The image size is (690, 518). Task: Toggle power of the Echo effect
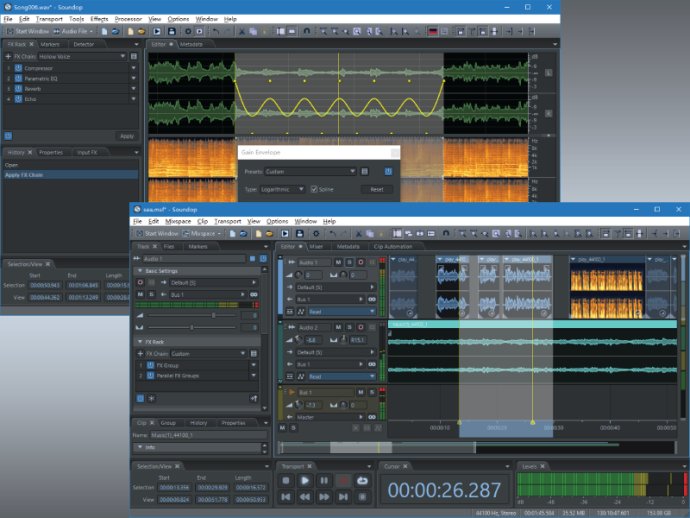(x=18, y=99)
